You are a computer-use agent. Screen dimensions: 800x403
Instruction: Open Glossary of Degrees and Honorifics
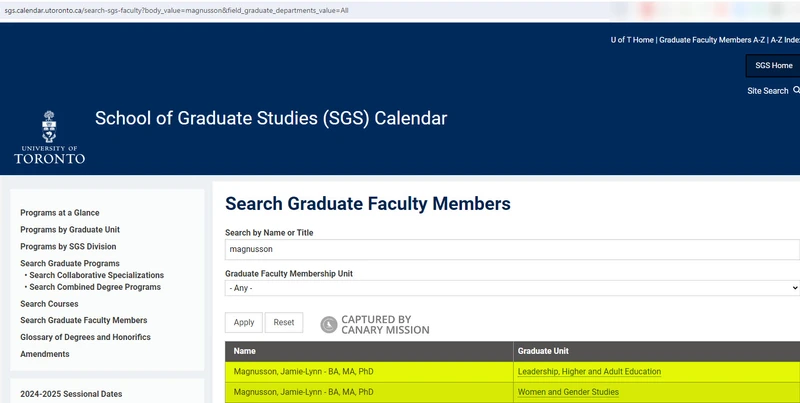(85, 337)
